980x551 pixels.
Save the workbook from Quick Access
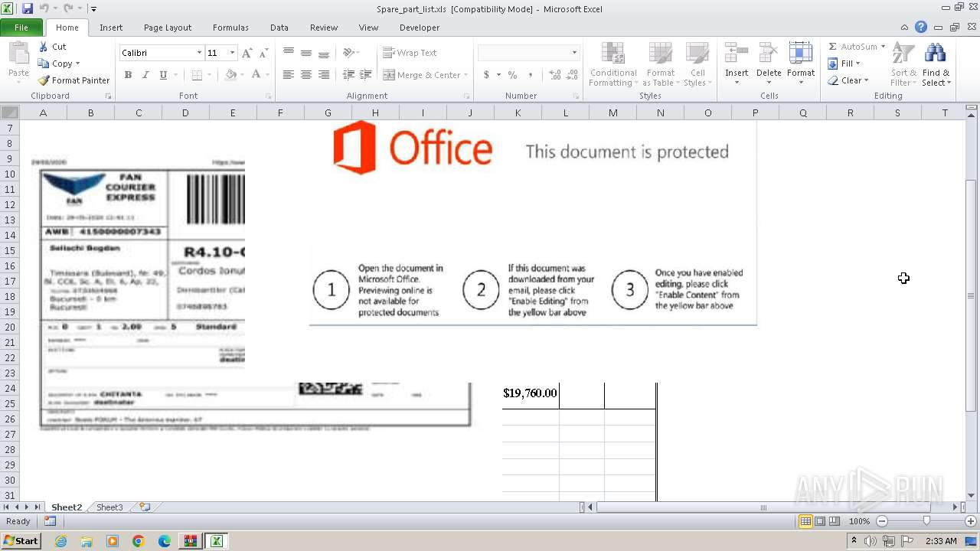28,8
